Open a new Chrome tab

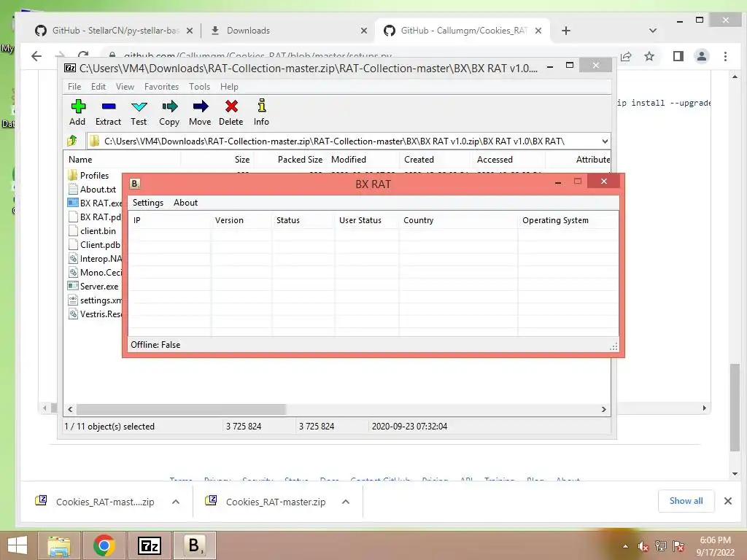point(566,31)
